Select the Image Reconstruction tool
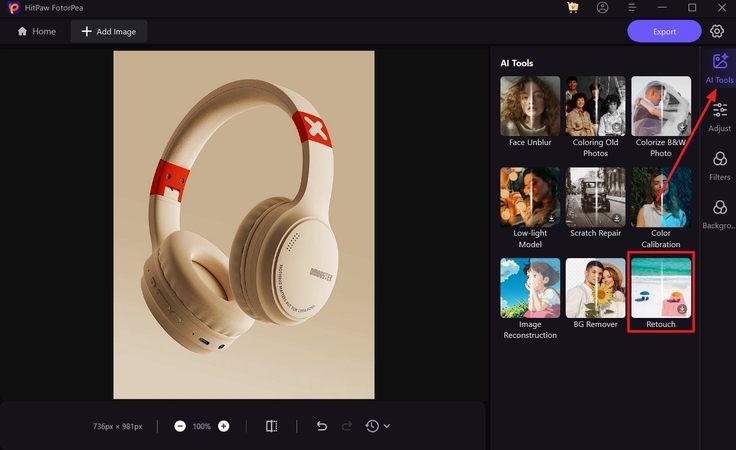 pyautogui.click(x=530, y=299)
